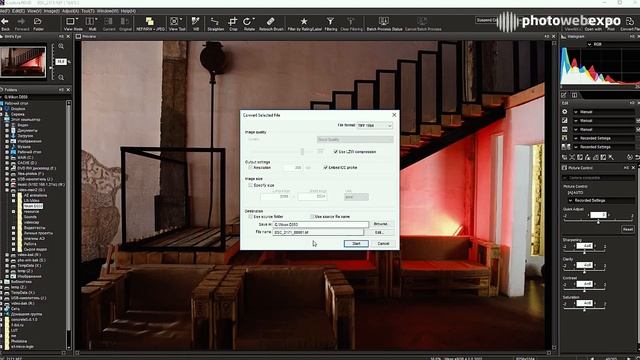Expand the Dropbox folder node
The height and width of the screenshot is (360, 640).
coord(2,109)
